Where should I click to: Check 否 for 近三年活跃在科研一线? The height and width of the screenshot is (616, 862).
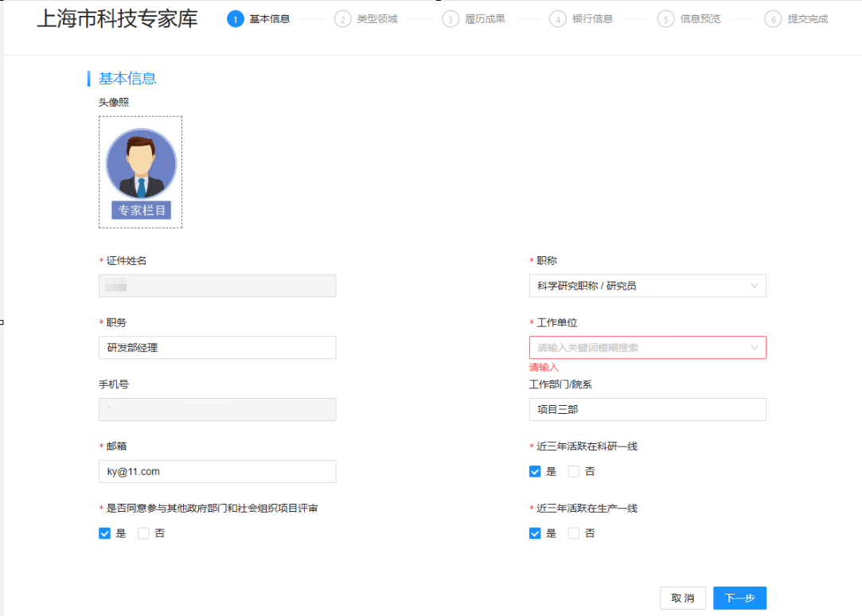(x=574, y=471)
